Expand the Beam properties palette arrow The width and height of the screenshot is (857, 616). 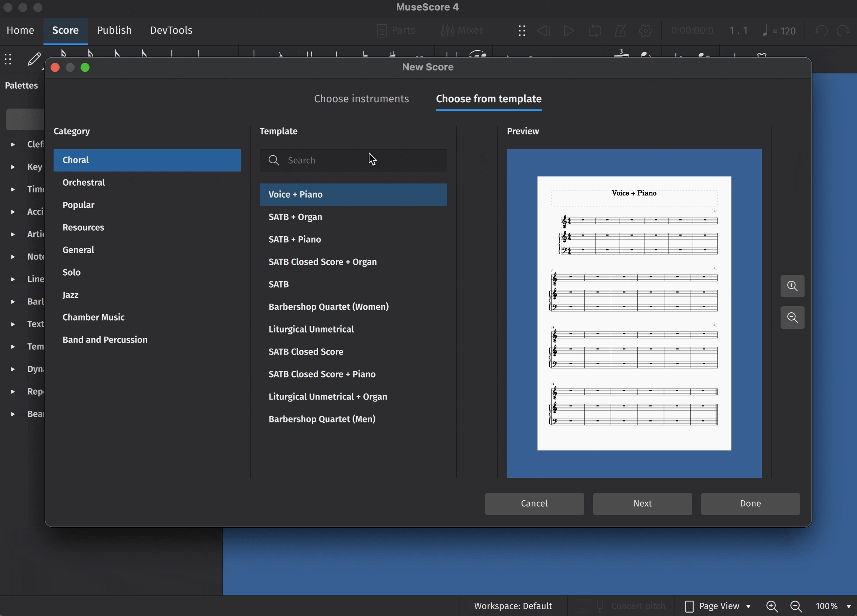click(13, 414)
